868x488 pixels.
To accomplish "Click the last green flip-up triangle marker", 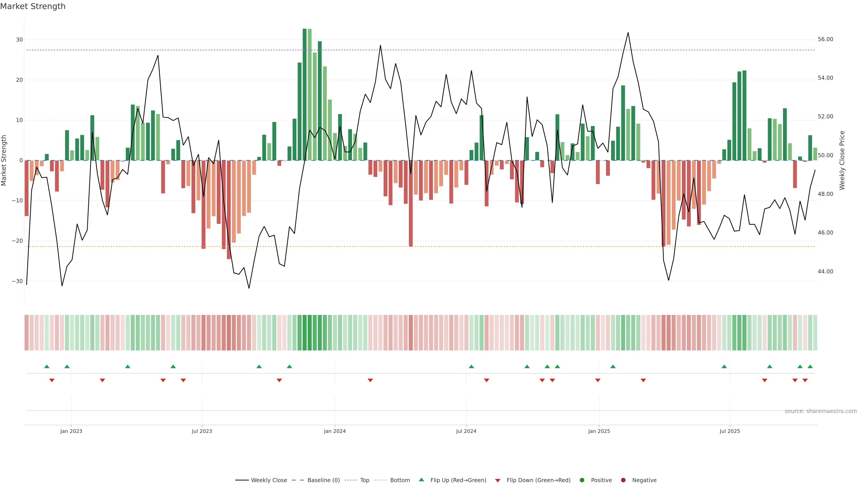I will 810,366.
